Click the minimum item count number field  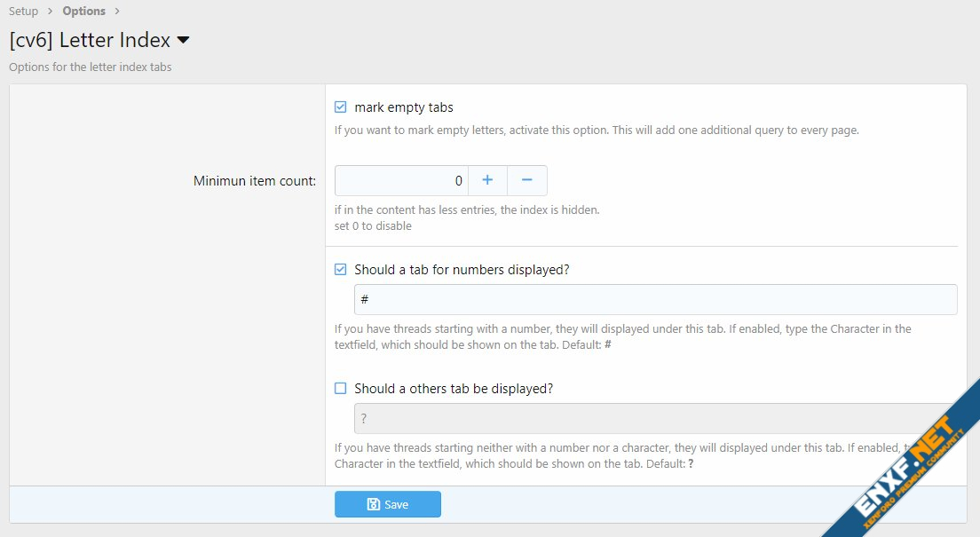(x=401, y=180)
